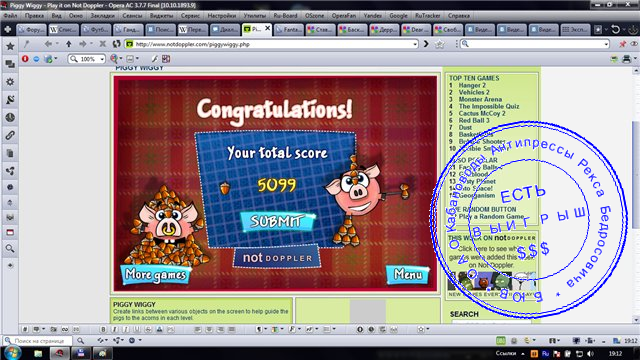Click the first Italic I icon in the bottom toolbar
This screenshot has height=360, width=640.
[x=114, y=329]
